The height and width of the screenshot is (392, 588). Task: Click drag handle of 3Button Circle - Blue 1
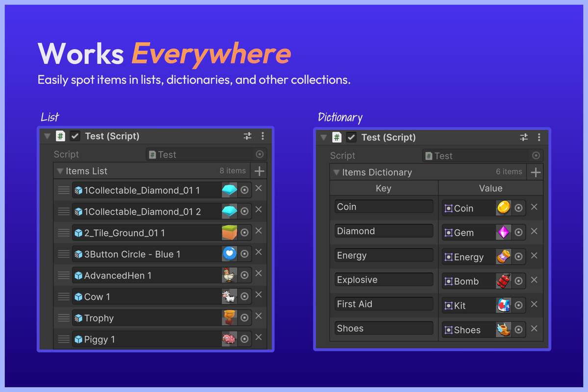click(64, 254)
